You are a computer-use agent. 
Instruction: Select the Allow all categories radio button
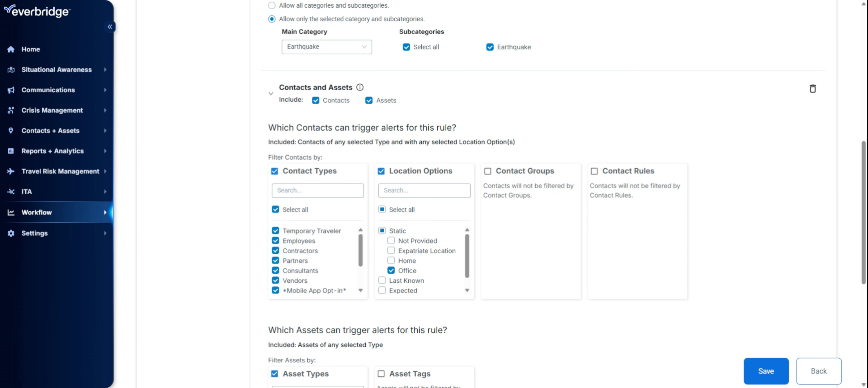click(272, 5)
